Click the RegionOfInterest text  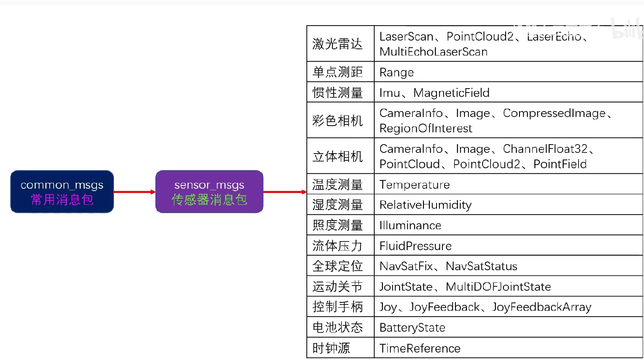pyautogui.click(x=426, y=128)
